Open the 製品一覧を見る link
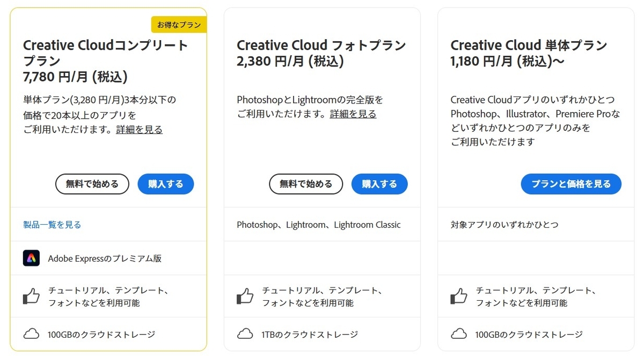Viewport: 644px width, 356px height. coord(52,225)
